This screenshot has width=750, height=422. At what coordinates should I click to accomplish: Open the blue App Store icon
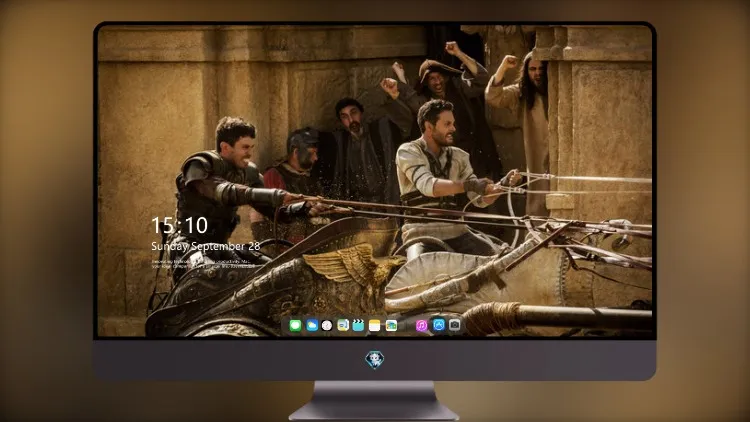click(x=439, y=325)
